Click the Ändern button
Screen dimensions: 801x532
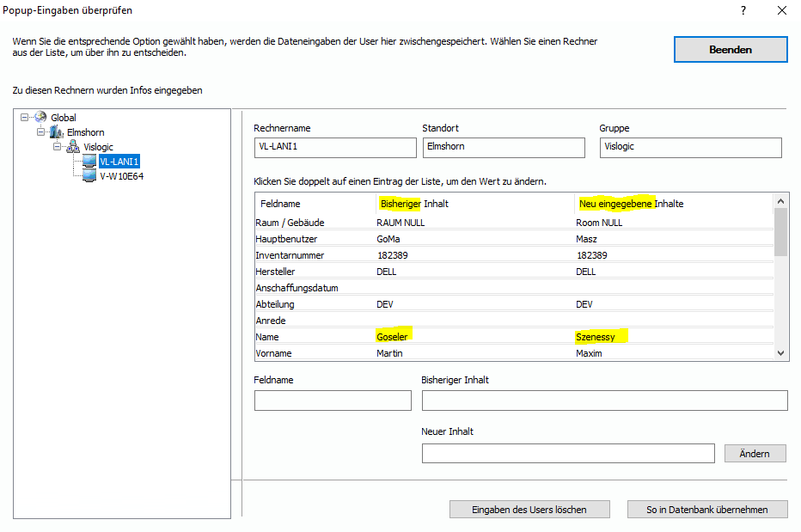click(x=755, y=453)
